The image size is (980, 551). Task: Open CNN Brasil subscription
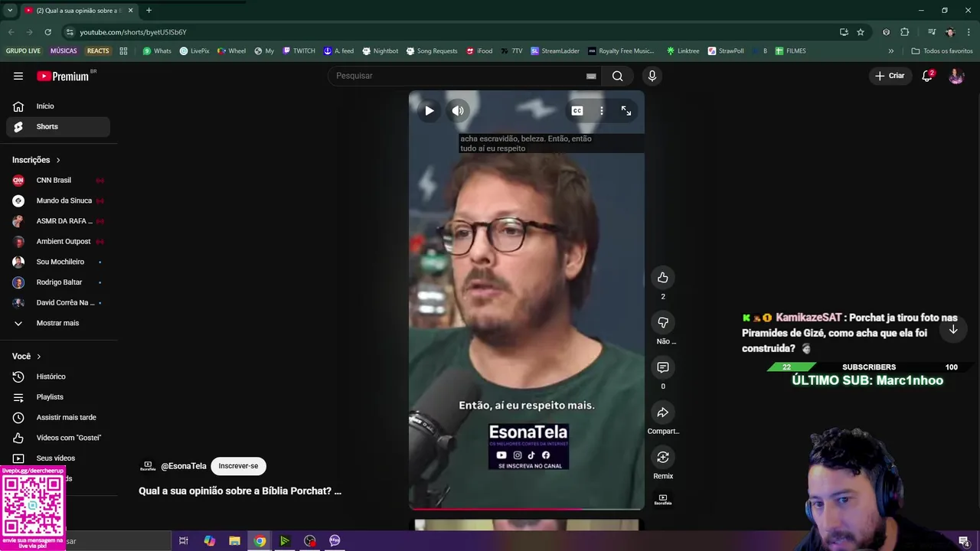pyautogui.click(x=58, y=180)
